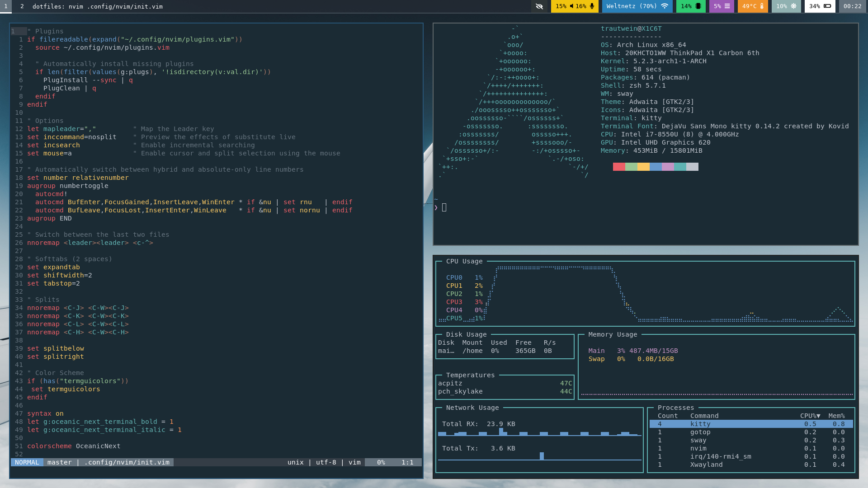Viewport: 868px width, 488px height.
Task: Click the CPU chip icon
Action: click(698, 6)
